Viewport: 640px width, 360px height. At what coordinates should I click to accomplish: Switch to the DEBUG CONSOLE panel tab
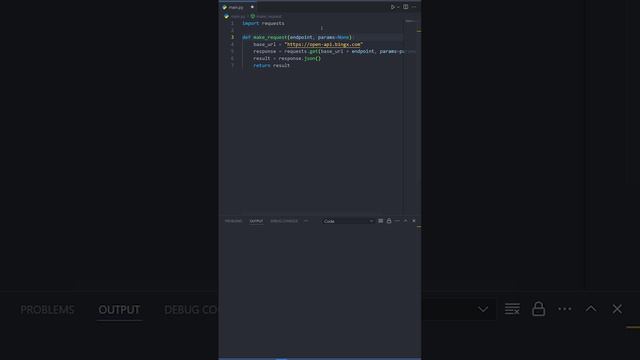pyautogui.click(x=284, y=221)
